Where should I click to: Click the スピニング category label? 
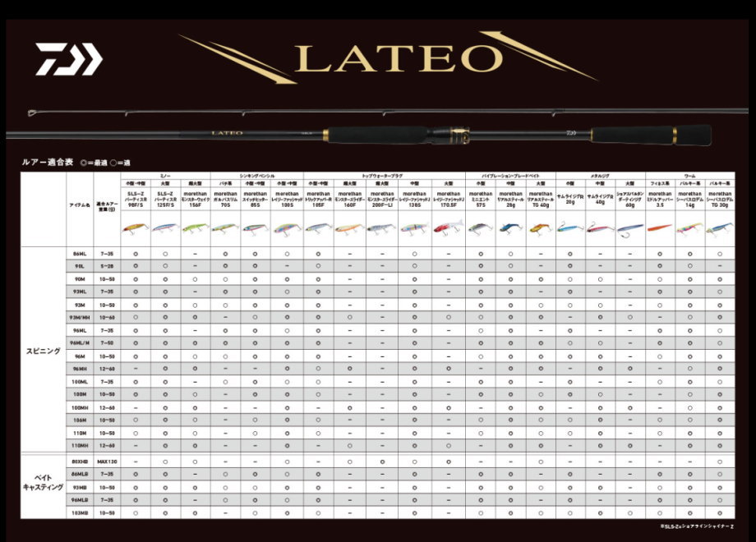coord(43,350)
